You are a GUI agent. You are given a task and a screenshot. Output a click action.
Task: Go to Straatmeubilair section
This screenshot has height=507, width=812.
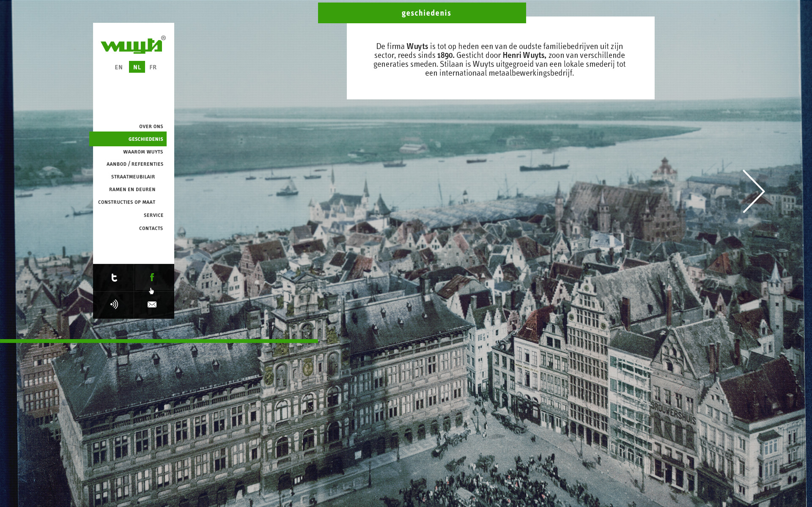133,177
